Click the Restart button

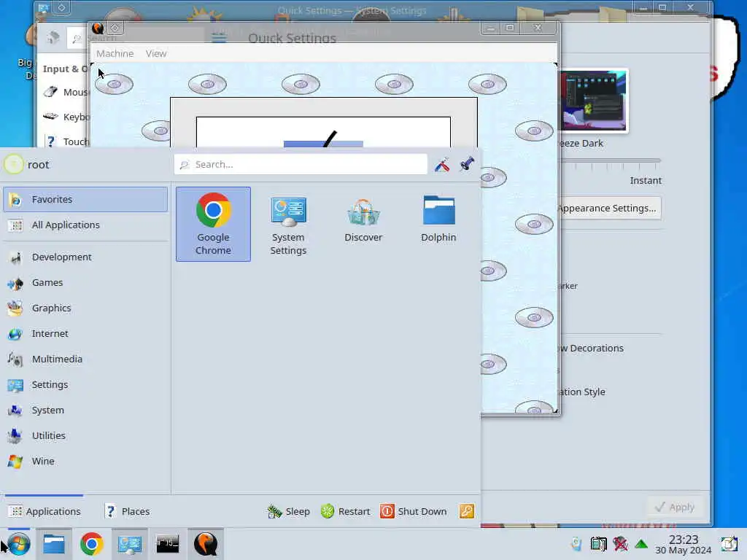[346, 511]
